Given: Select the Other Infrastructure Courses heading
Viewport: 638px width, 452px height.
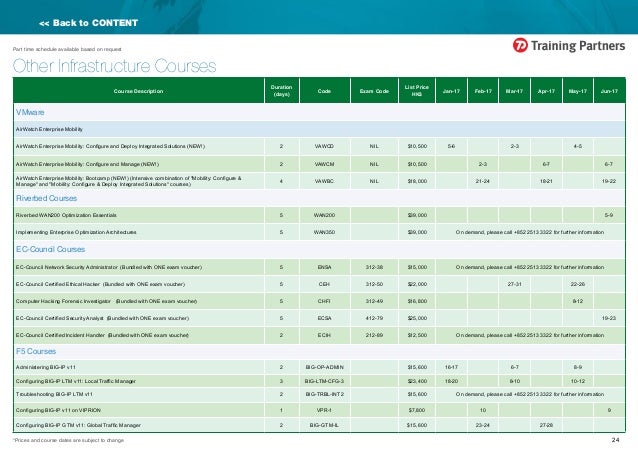Looking at the screenshot, I should click(114, 66).
